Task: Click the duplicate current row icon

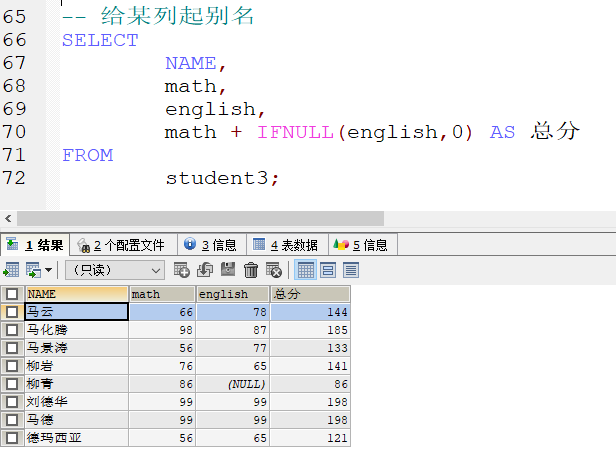Action: coord(205,270)
